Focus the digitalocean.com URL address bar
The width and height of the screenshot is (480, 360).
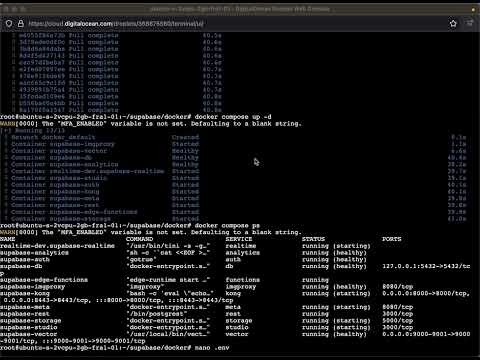[x=116, y=24]
